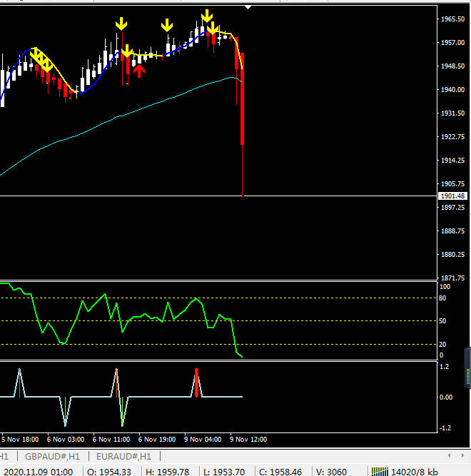
Task: Click the 14020/8 kb traffic indicator
Action: coord(414,472)
